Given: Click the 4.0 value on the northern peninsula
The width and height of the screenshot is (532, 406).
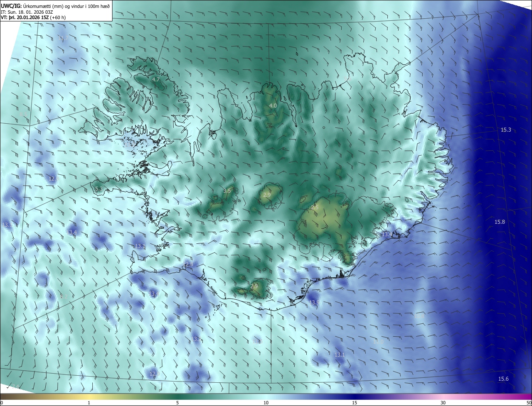Looking at the screenshot, I should pos(273,106).
